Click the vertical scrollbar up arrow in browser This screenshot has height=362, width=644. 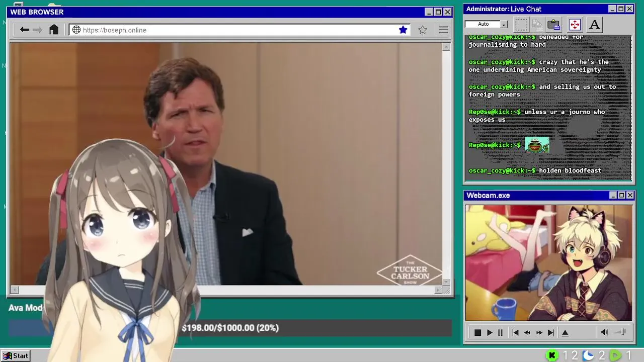pyautogui.click(x=446, y=47)
